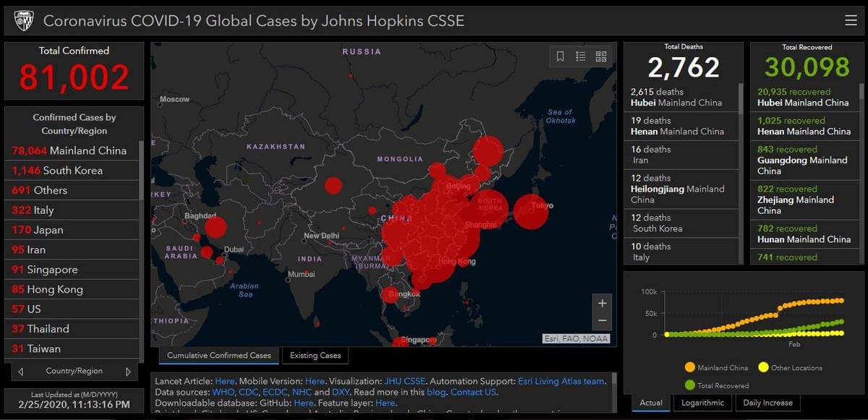This screenshot has width=868, height=420.
Task: Select the Daily Increase chart tab
Action: [768, 403]
